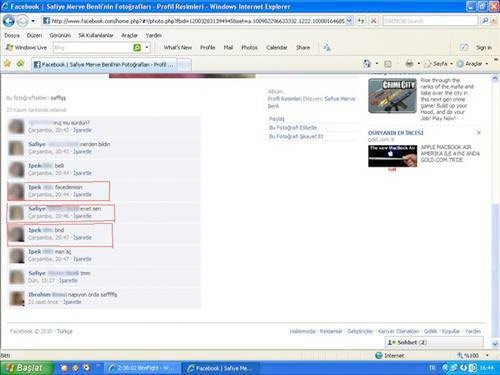Click the Refresh page icon
This screenshot has height=375, width=500.
pyautogui.click(x=361, y=21)
